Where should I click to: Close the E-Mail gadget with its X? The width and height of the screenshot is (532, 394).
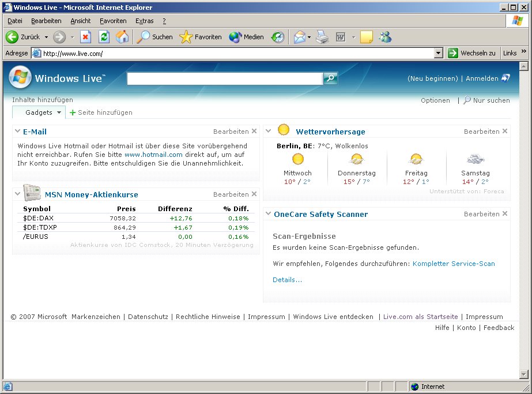coord(254,131)
